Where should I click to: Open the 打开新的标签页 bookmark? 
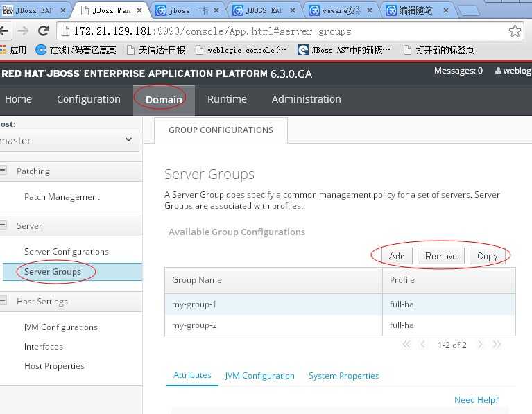(x=439, y=50)
